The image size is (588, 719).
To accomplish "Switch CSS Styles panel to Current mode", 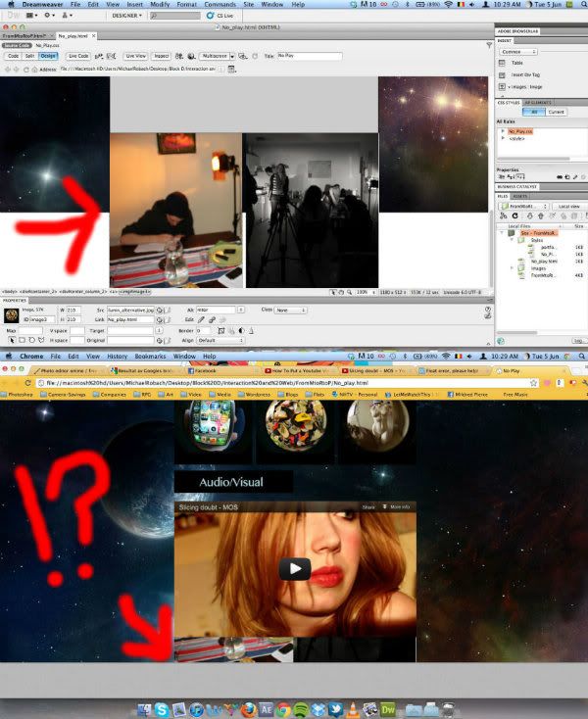I will pos(556,112).
